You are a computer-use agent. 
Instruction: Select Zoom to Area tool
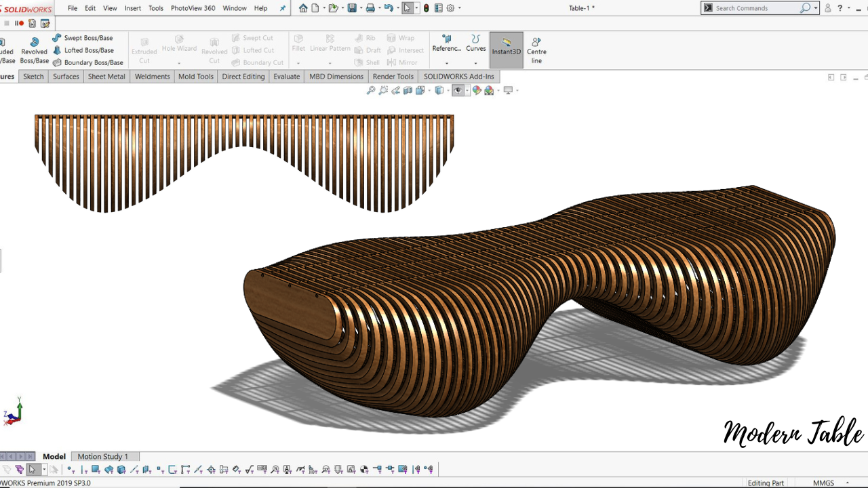click(x=383, y=90)
